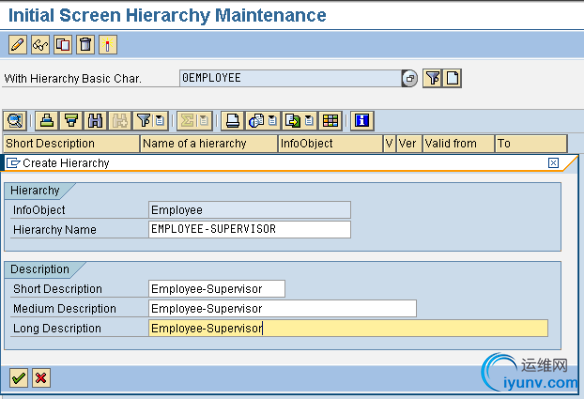Screen dimensions: 584x399
Task: Click the blue information icon
Action: (x=362, y=121)
